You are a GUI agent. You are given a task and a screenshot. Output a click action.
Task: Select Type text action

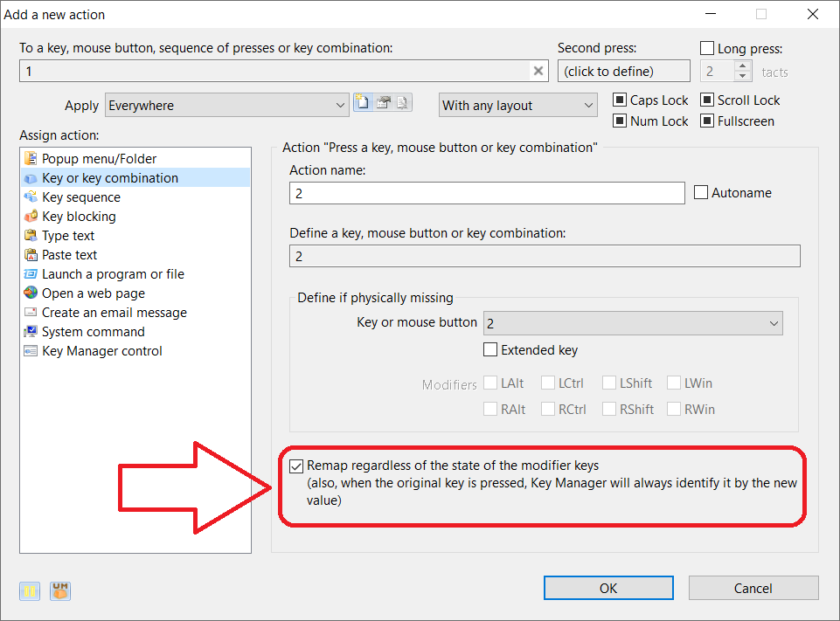tap(135, 236)
